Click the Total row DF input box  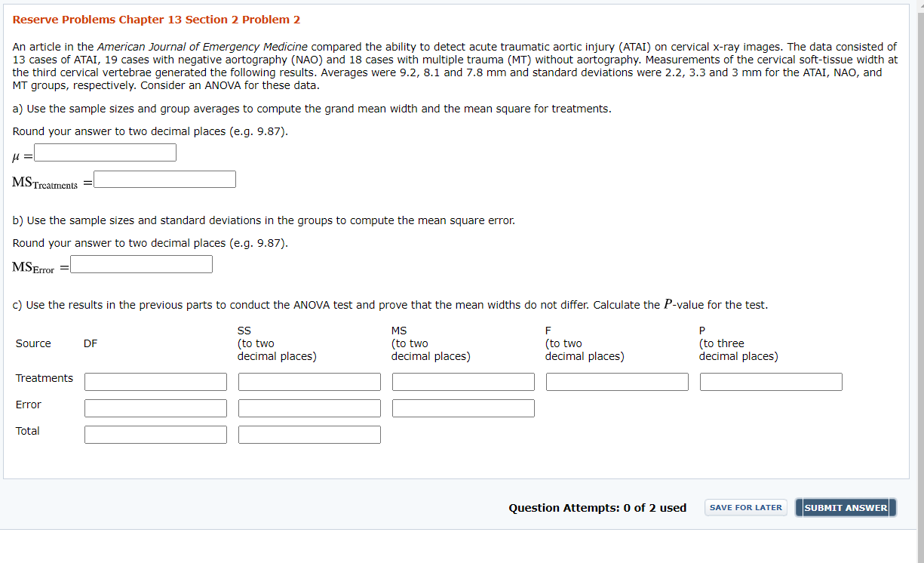155,434
